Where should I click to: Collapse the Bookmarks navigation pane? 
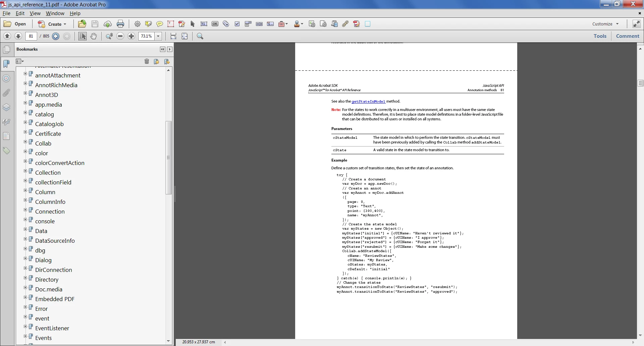[x=162, y=49]
